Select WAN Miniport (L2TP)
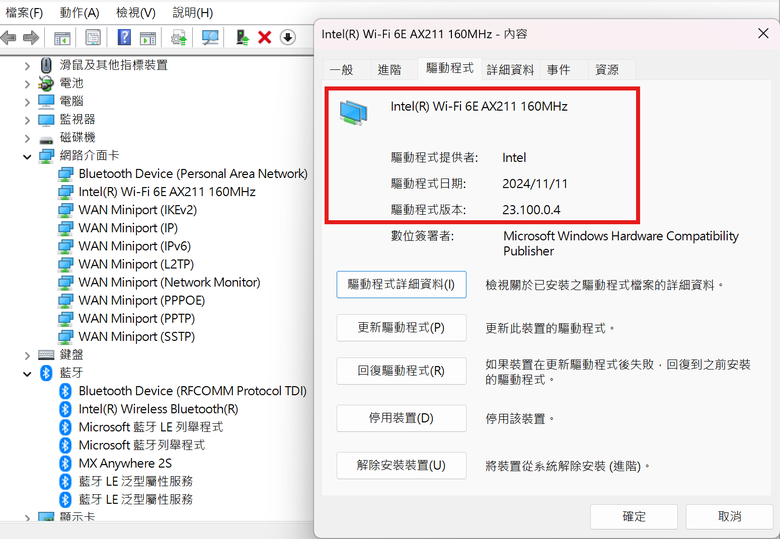Screen dimensions: 780x539 [x=136, y=264]
